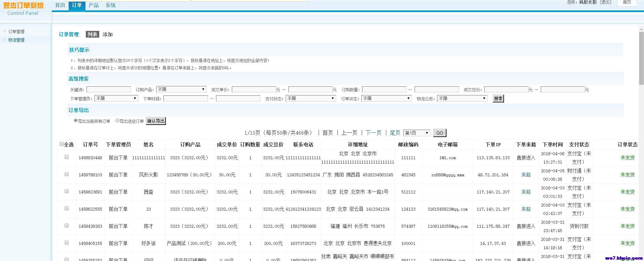Screen dimensions: 644x261
Task: Click 未发货 status of order 1459439263
Action: (x=628, y=226)
